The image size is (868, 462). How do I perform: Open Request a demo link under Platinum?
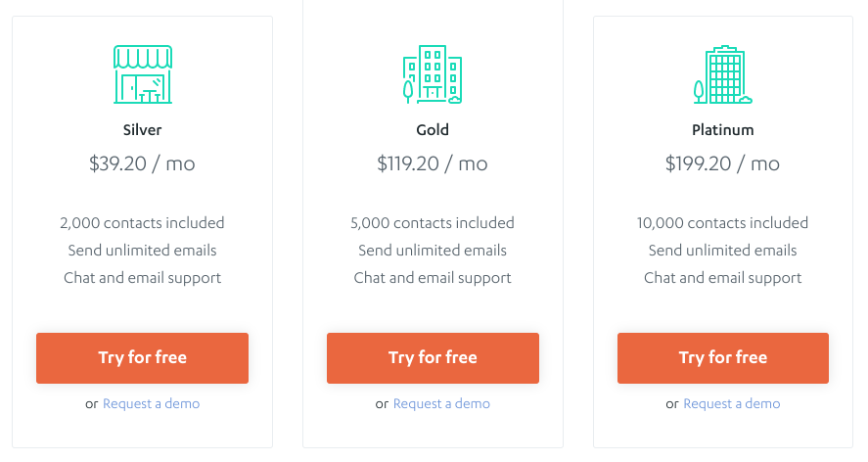point(732,404)
